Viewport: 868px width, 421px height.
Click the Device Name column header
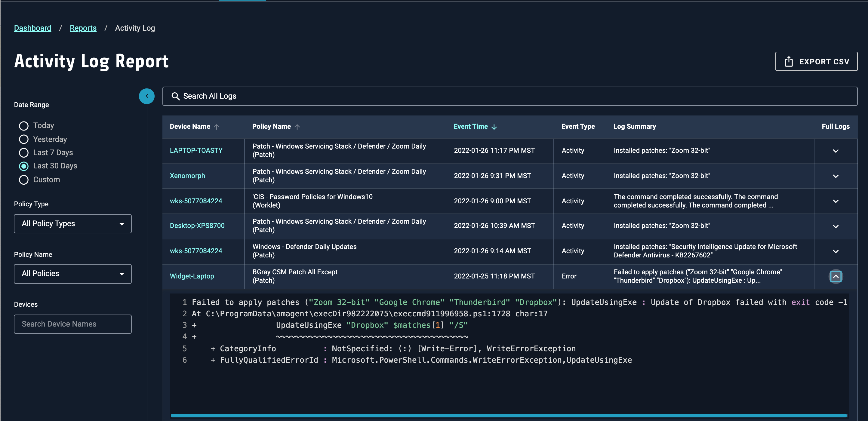click(190, 127)
